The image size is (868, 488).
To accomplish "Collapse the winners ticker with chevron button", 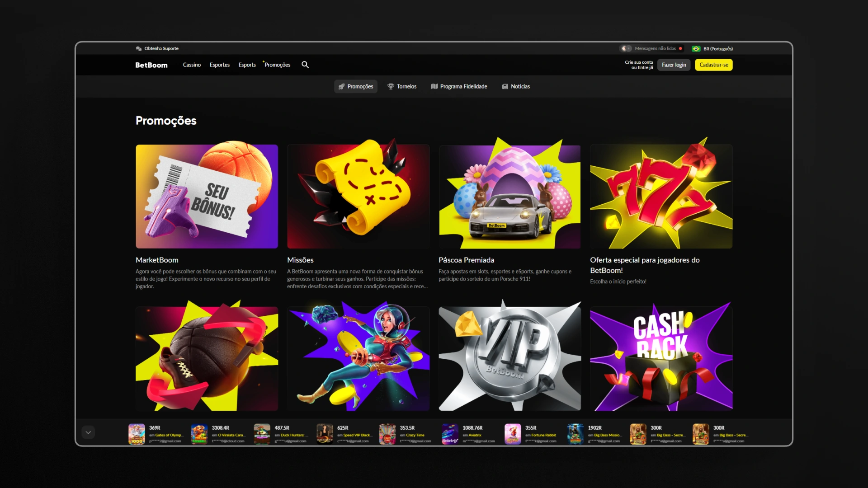I will 88,432.
